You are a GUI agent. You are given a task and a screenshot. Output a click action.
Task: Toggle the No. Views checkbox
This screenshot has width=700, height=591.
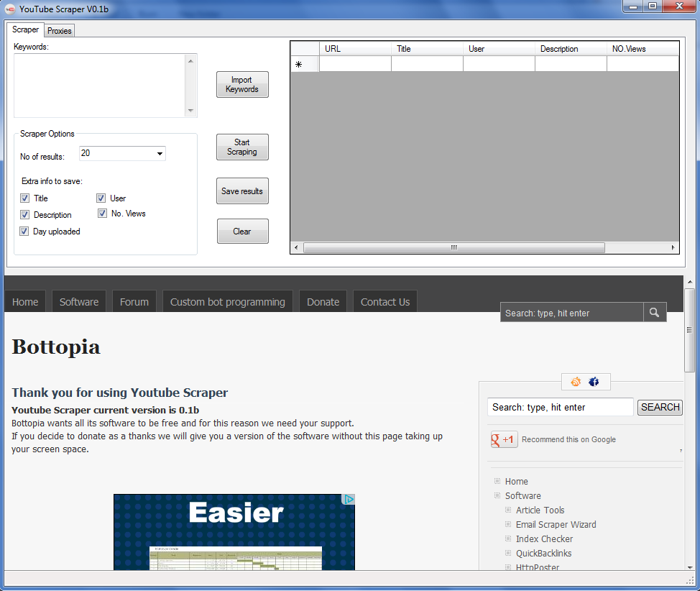tap(102, 213)
